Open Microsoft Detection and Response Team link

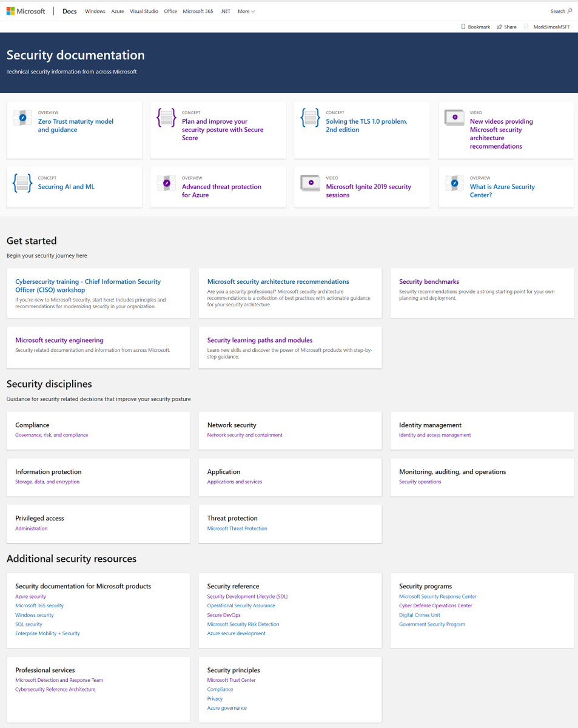[x=59, y=680]
